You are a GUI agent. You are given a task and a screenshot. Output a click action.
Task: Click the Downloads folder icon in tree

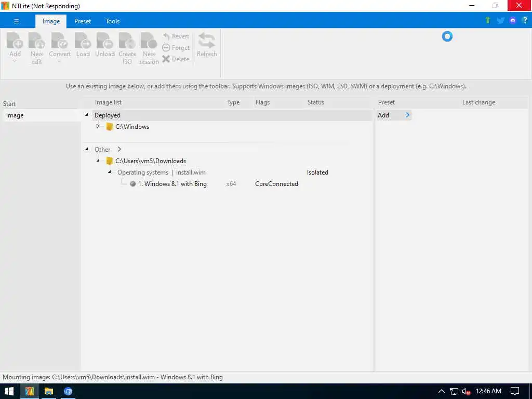click(x=109, y=161)
